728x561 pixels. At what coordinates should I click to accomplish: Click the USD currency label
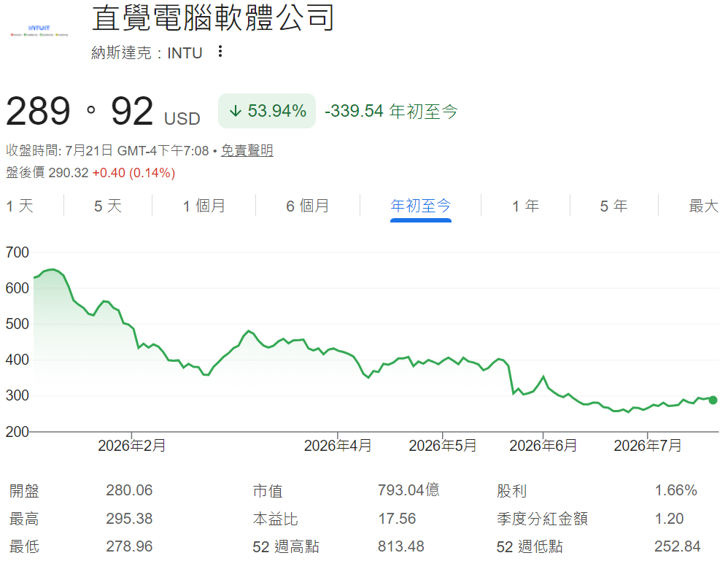pyautogui.click(x=182, y=119)
